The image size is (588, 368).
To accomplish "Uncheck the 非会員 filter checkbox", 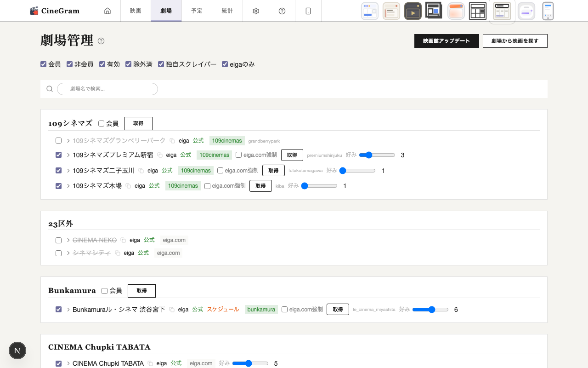I will click(70, 64).
